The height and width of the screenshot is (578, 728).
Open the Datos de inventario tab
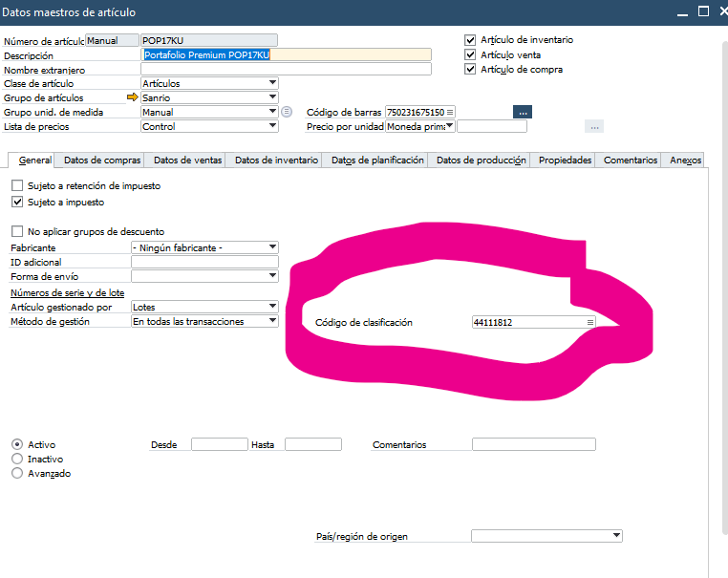tap(276, 161)
